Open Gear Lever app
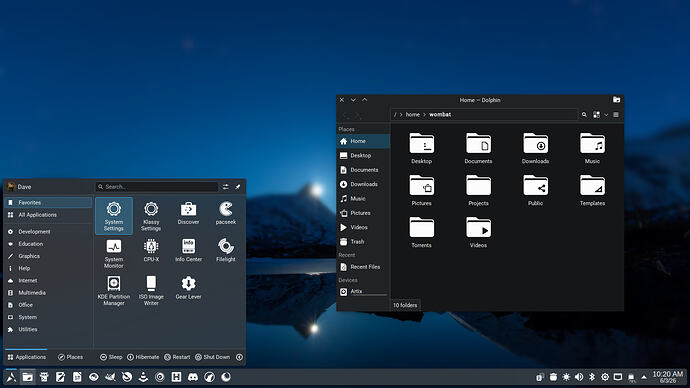690x388 pixels. coord(188,288)
